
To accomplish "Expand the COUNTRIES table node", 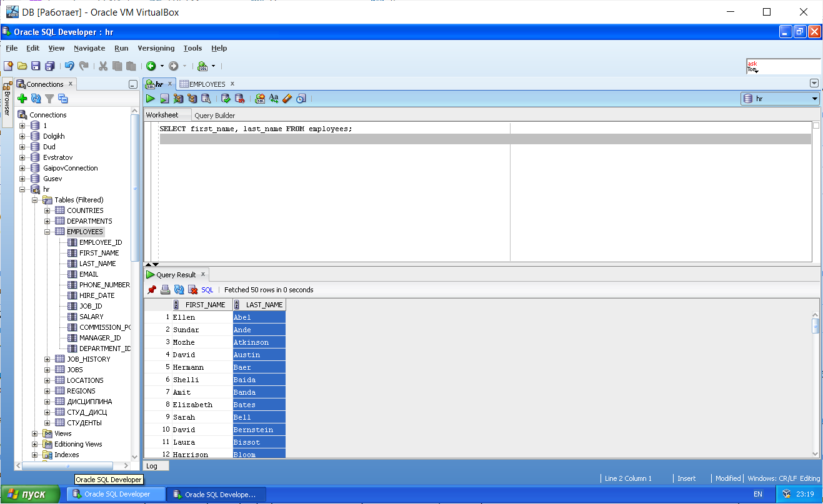I will [47, 210].
